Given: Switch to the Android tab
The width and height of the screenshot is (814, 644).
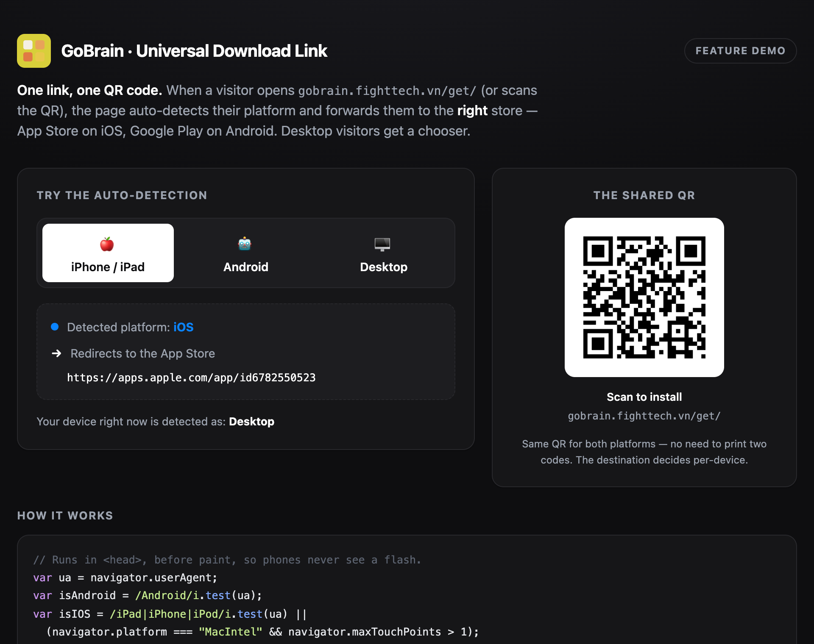Looking at the screenshot, I should (246, 253).
